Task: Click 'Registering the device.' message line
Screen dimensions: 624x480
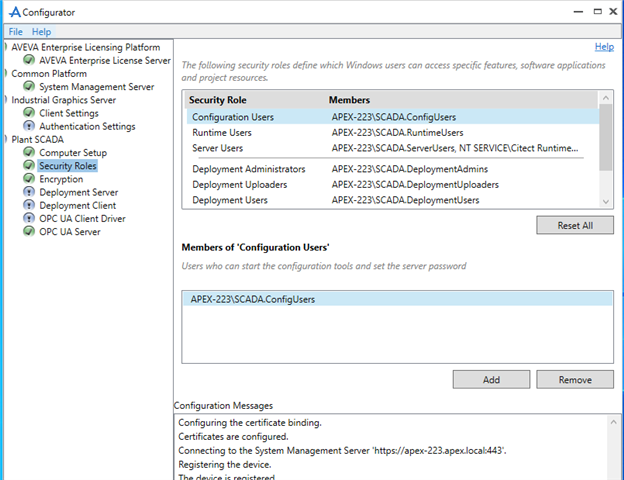Action: [224, 464]
